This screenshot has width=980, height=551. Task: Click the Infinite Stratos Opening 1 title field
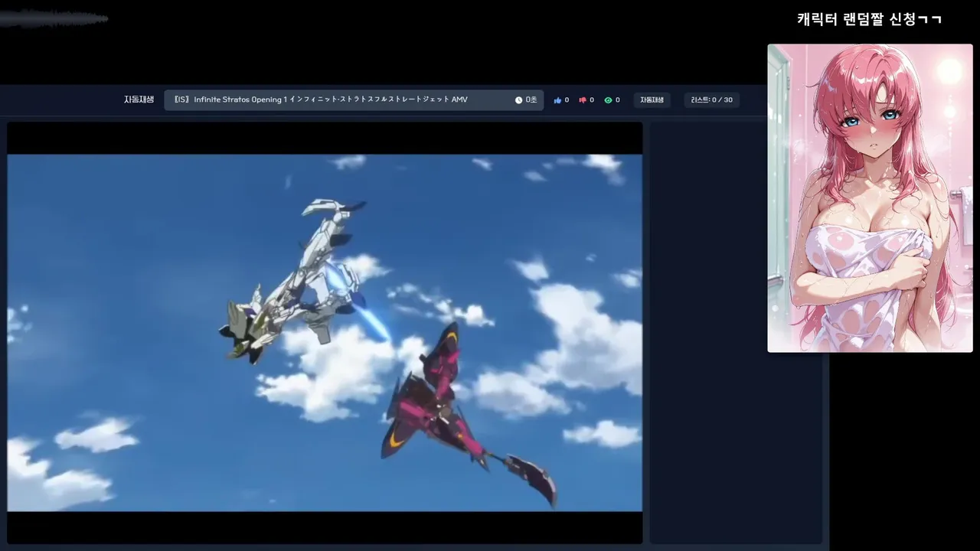354,100
